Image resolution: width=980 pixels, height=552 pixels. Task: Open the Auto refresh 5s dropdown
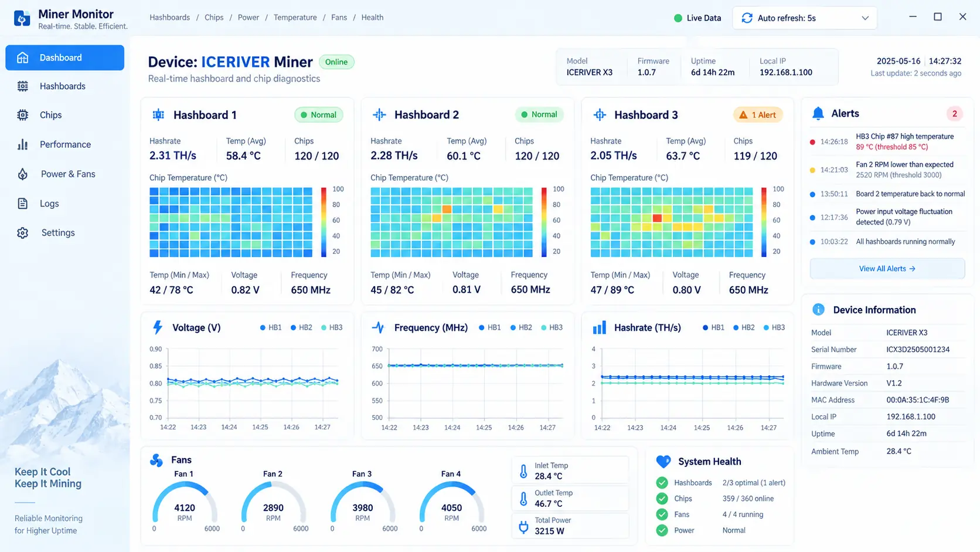point(805,18)
